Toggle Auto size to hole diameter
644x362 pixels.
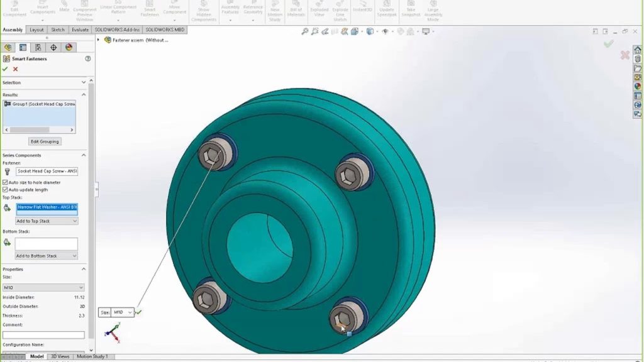click(x=5, y=182)
